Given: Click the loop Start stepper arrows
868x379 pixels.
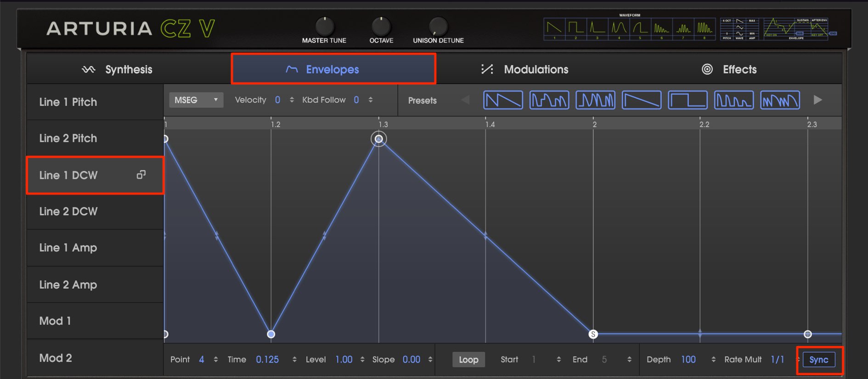Looking at the screenshot, I should [x=559, y=360].
